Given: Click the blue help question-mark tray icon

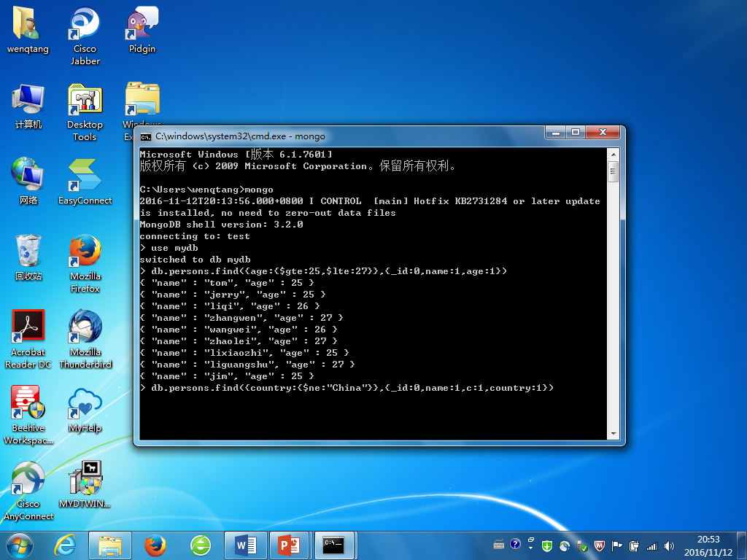Looking at the screenshot, I should 515,544.
